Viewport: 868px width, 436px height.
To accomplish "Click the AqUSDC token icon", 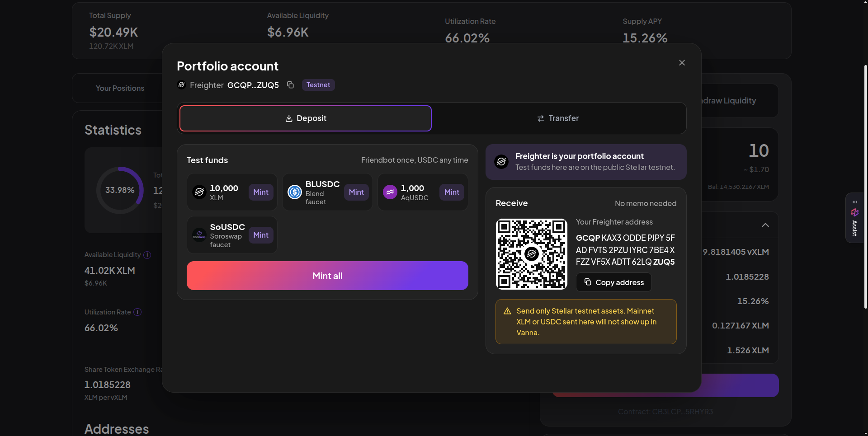I will (390, 192).
